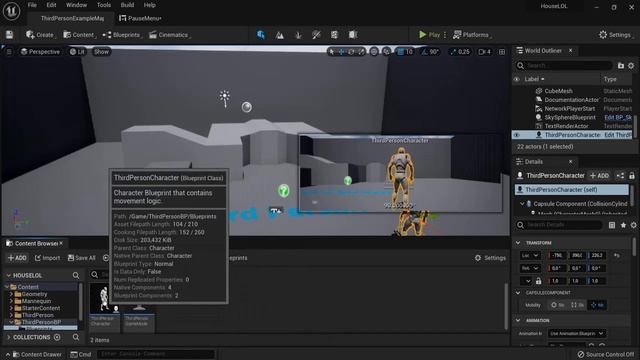Open the Play options three-dot menu
640x360 pixels.
445,35
